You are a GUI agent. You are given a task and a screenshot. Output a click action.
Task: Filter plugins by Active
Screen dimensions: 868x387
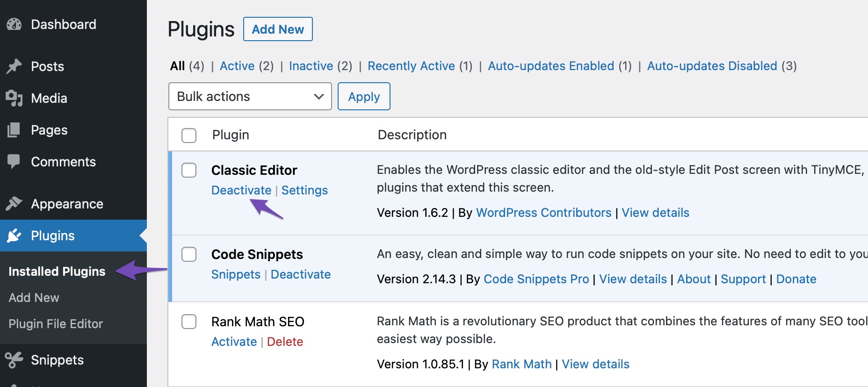237,66
